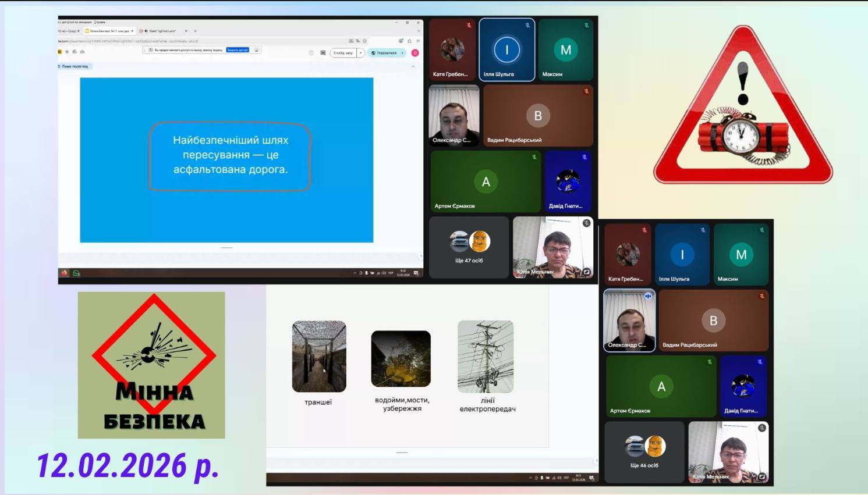
Task: Click the траншеї image thumbnail
Action: tap(319, 356)
